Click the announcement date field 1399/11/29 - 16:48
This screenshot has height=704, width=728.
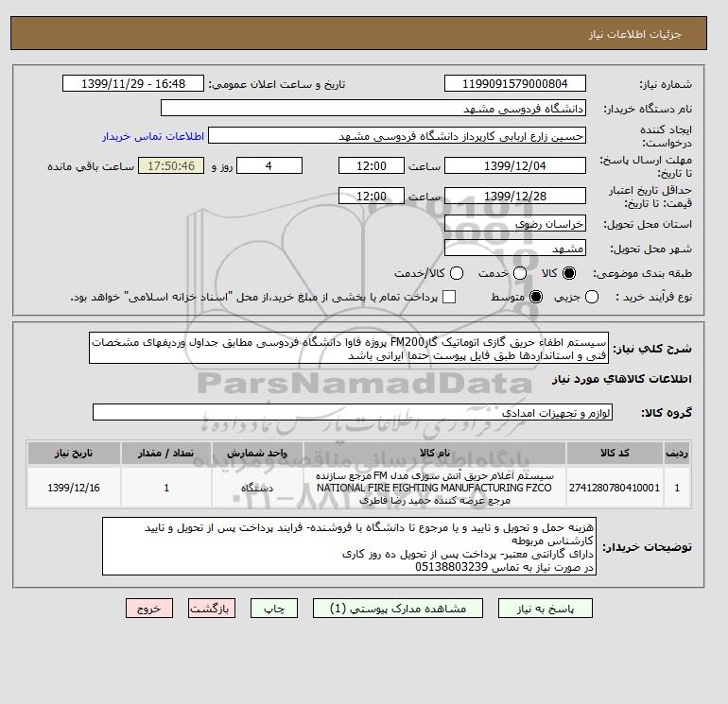(x=133, y=83)
